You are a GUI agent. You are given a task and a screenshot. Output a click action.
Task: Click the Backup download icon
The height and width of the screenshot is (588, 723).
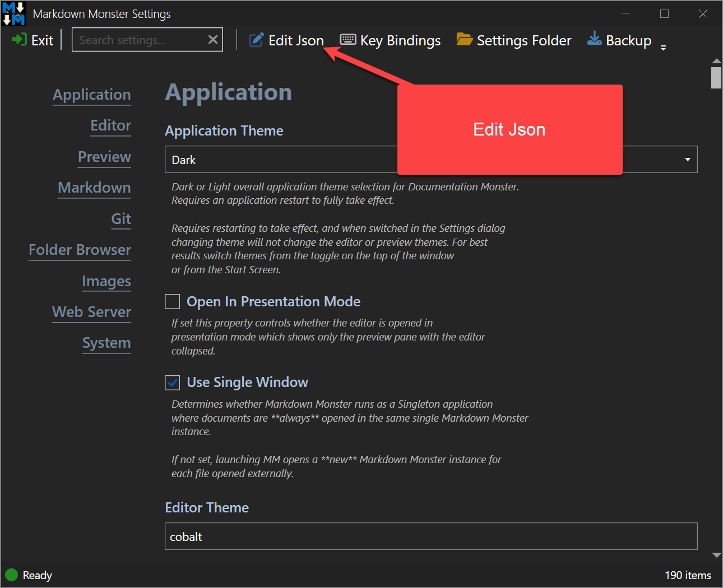(594, 39)
